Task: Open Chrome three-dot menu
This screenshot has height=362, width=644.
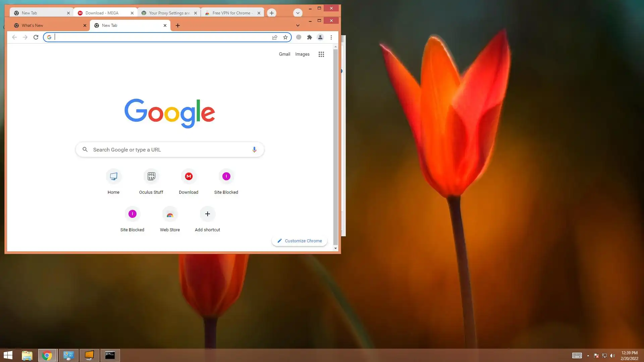Action: coord(331,37)
